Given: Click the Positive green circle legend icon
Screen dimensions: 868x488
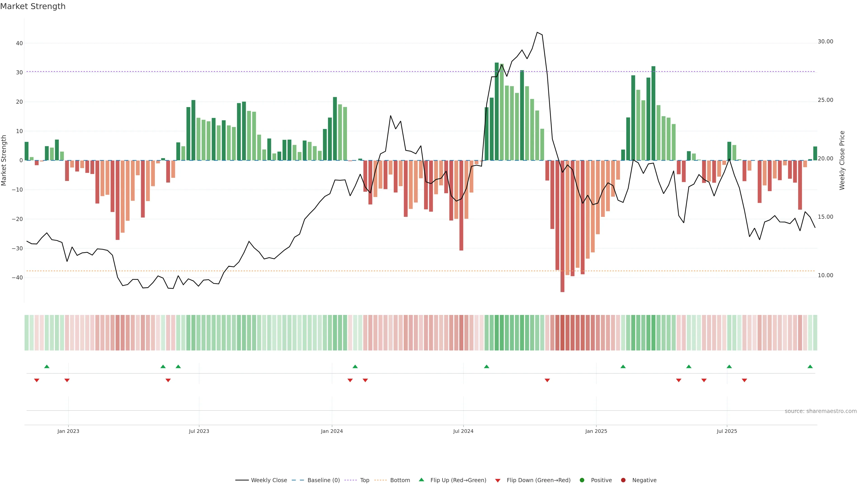Looking at the screenshot, I should 582,480.
